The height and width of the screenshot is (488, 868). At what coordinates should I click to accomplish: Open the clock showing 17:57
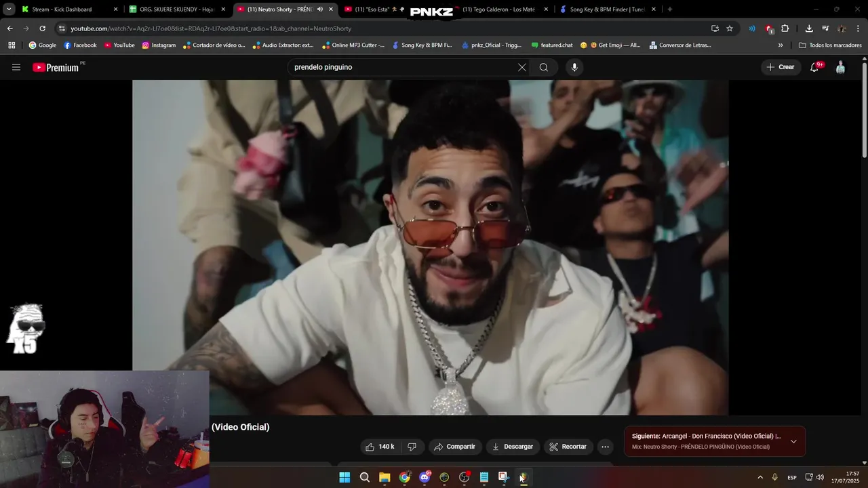click(846, 477)
